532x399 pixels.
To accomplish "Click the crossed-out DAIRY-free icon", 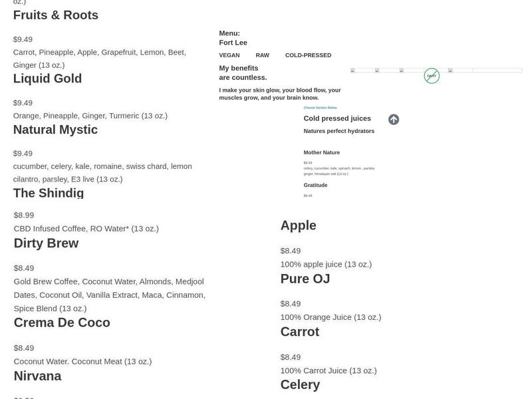I will (x=432, y=75).
